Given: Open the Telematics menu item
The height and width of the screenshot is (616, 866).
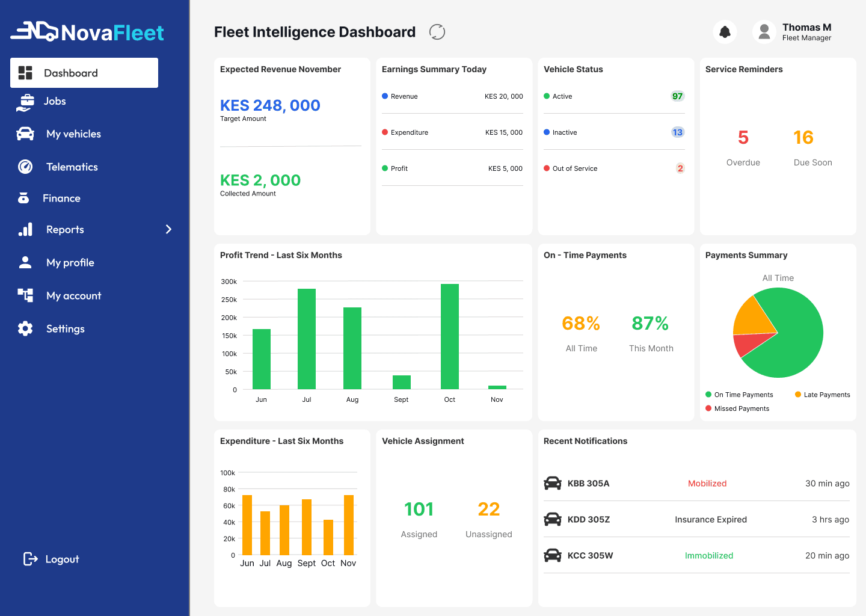Looking at the screenshot, I should click(x=72, y=167).
